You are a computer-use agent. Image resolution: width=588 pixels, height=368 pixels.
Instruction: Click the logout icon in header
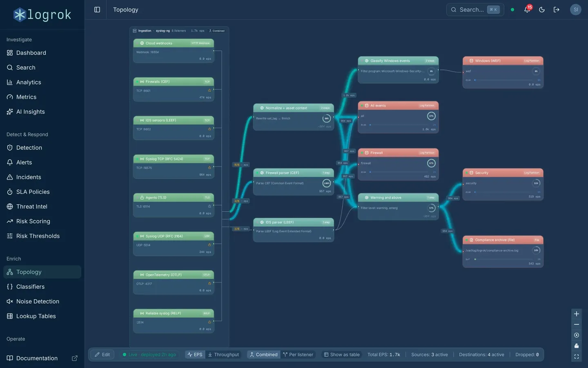(x=557, y=9)
